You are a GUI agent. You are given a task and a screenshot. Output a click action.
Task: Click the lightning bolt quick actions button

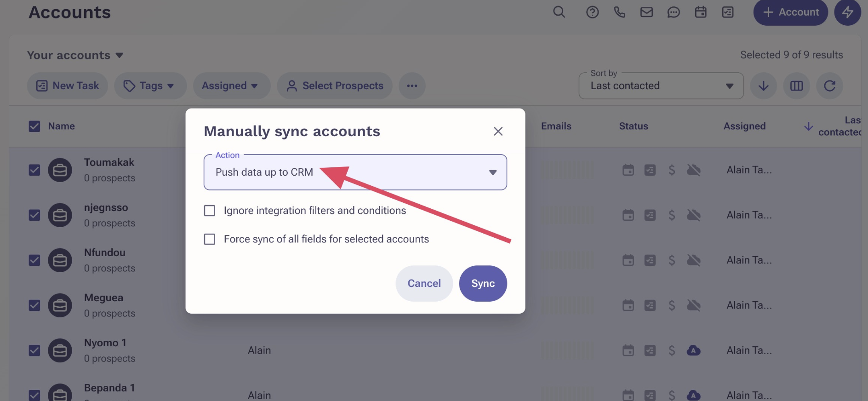(848, 12)
